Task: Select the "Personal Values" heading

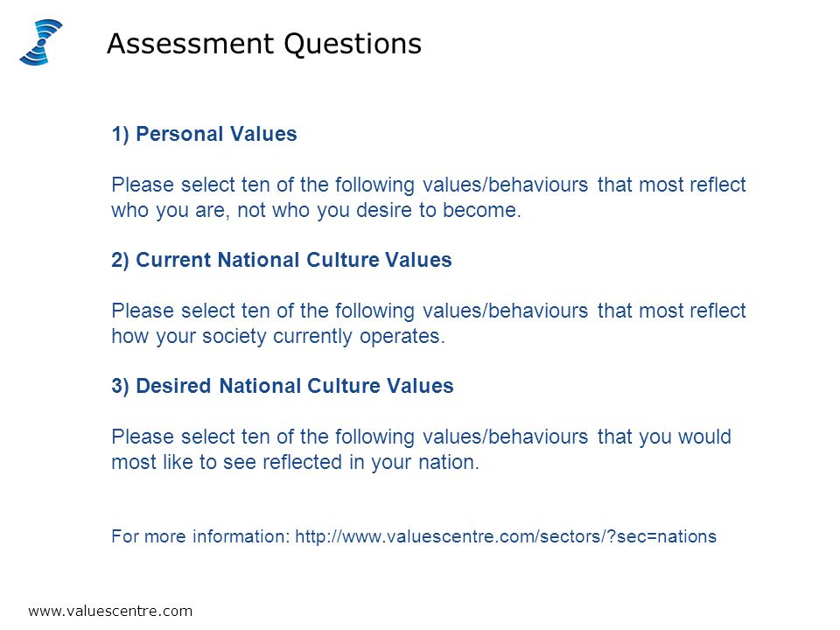Action: click(216, 134)
